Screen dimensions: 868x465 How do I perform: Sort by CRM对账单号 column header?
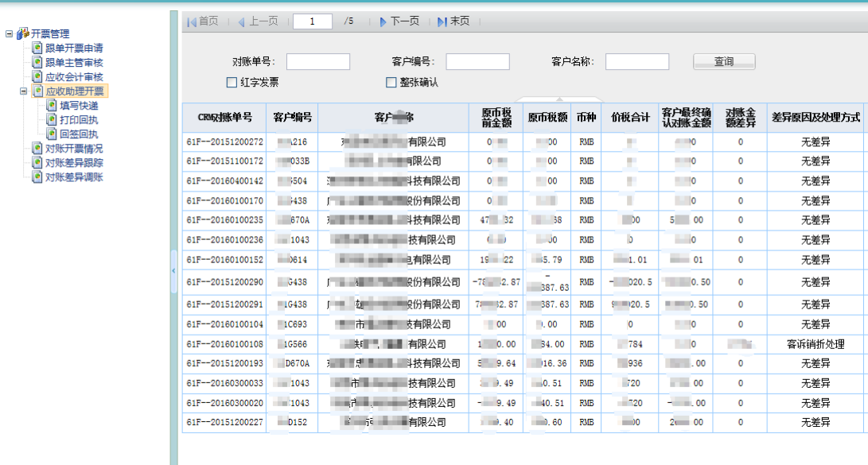(x=224, y=117)
